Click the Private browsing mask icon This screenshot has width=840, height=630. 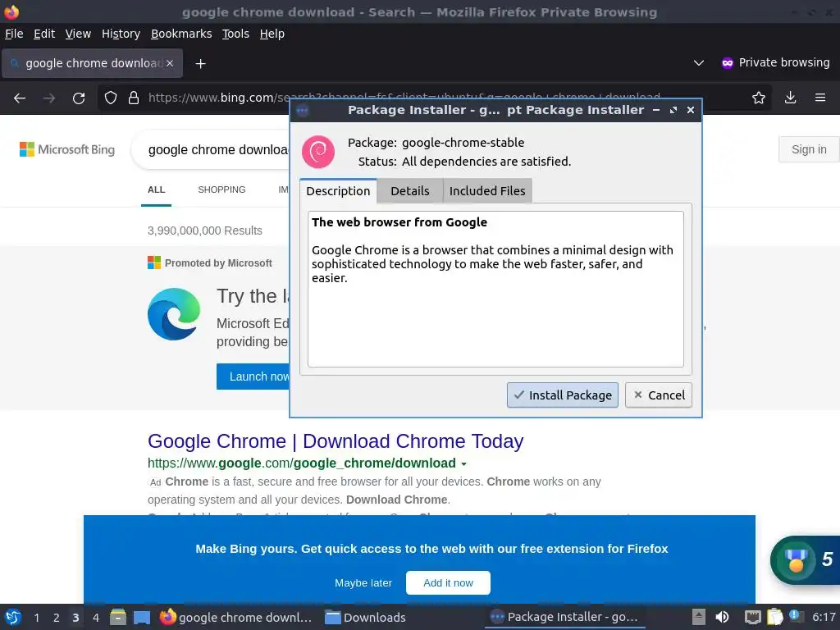727,63
